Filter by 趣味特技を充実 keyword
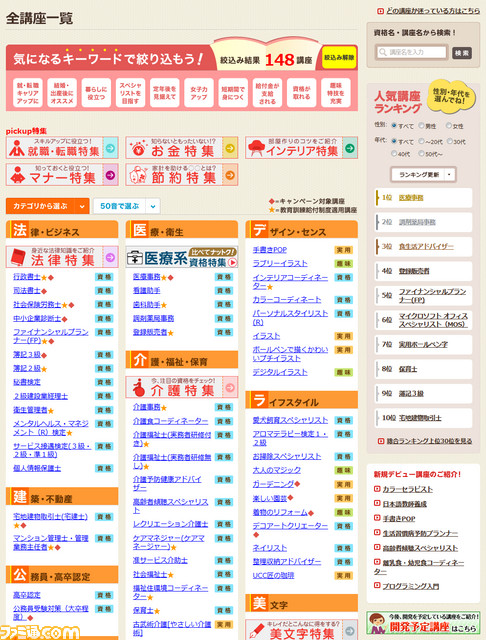Image resolution: width=486 pixels, height=640 pixels. pyautogui.click(x=336, y=93)
